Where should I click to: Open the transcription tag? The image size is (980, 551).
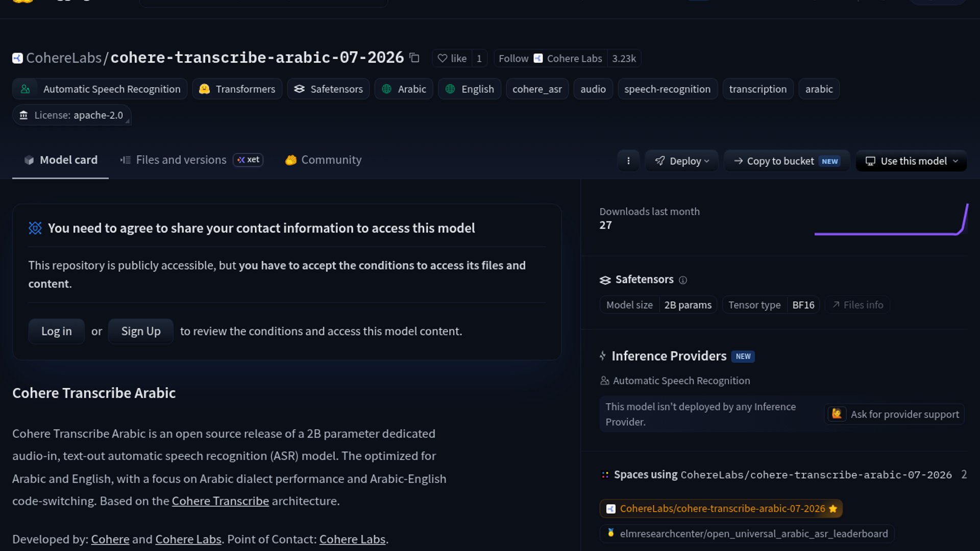pos(758,89)
